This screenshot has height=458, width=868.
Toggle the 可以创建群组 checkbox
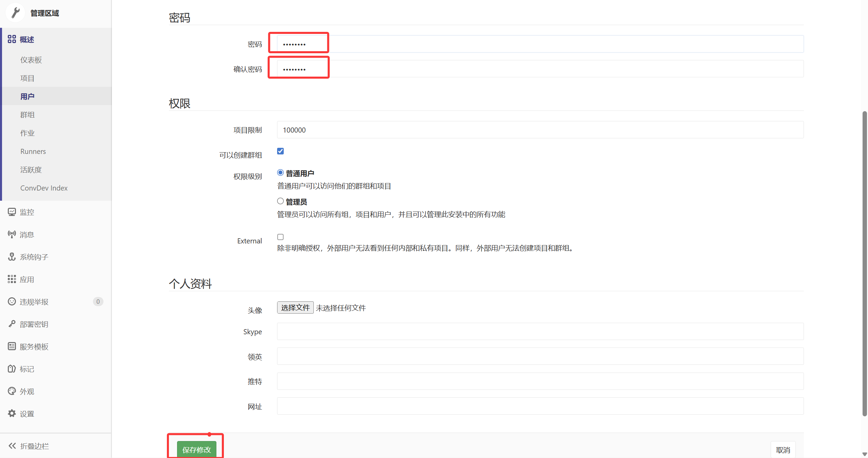coord(281,151)
